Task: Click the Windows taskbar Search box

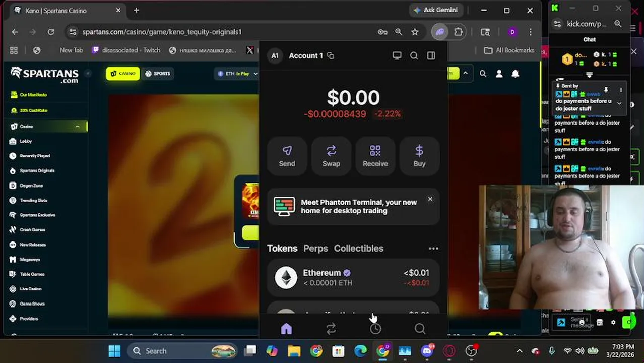Action: click(x=182, y=351)
